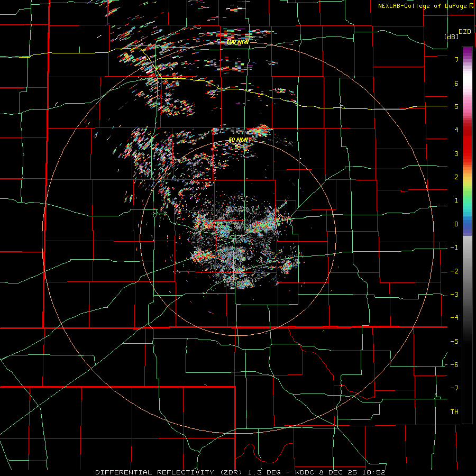Select the -7 value on the color scale
Viewport: 476px width, 476px height.
pyautogui.click(x=454, y=388)
